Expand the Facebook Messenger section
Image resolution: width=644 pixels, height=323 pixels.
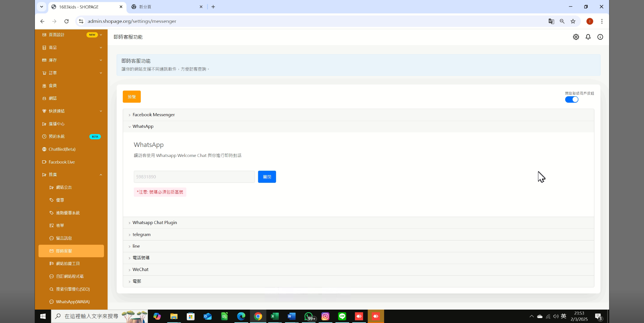(358, 115)
